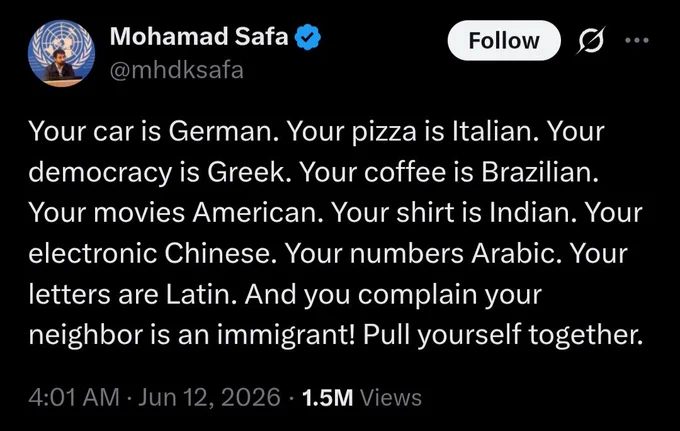The width and height of the screenshot is (680, 431).
Task: Click the word 'German' in the post
Action: (x=223, y=131)
